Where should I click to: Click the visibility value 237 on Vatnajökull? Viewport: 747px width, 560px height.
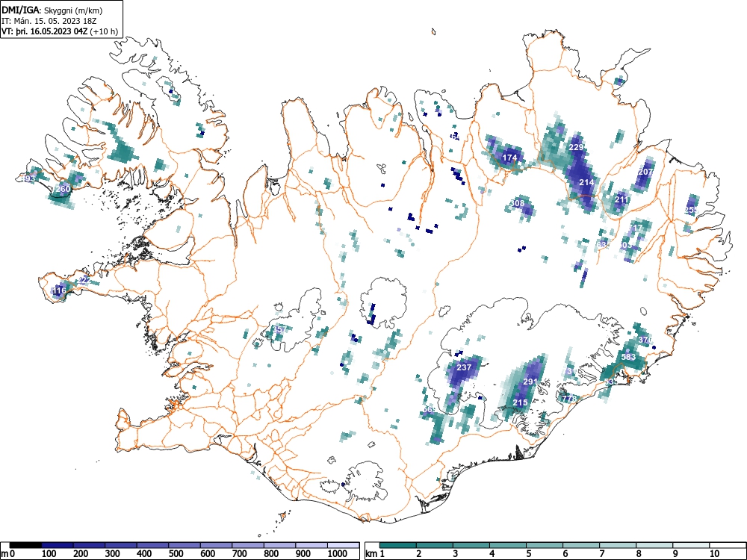click(464, 367)
